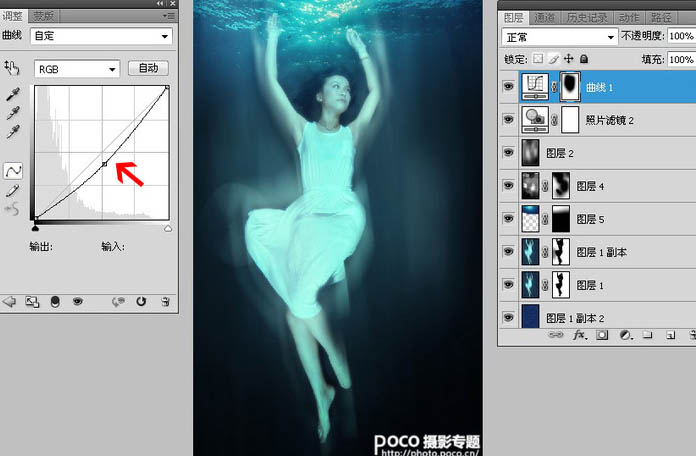
Task: Switch to the 路径 tab
Action: coord(661,17)
